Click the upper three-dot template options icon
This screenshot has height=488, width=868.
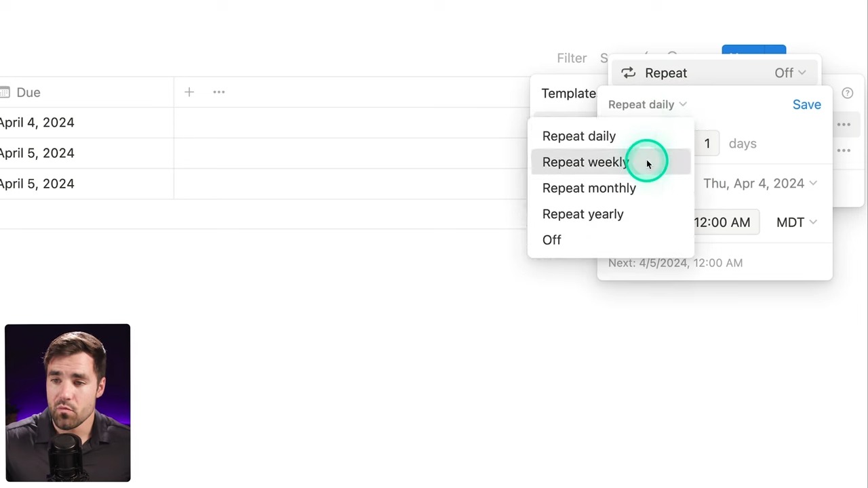[844, 125]
